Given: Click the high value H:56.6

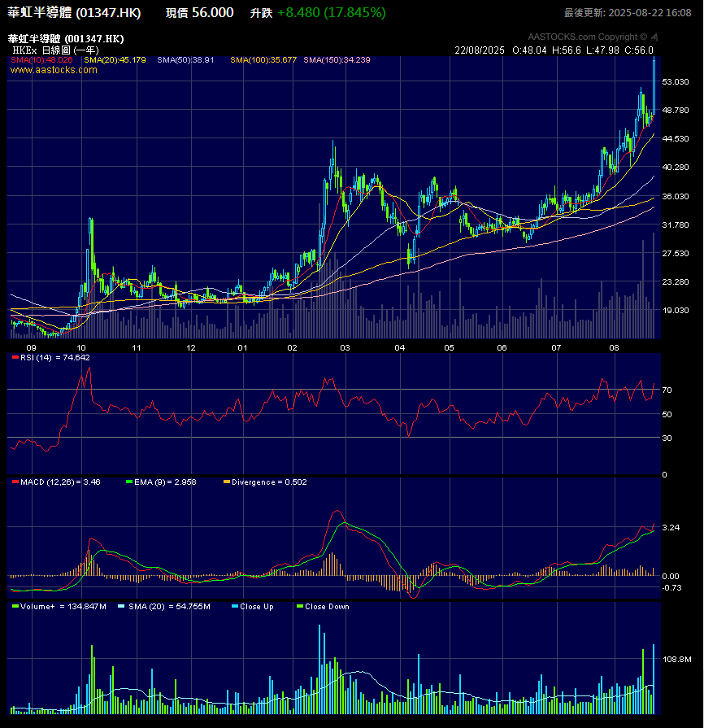Looking at the screenshot, I should (x=566, y=50).
